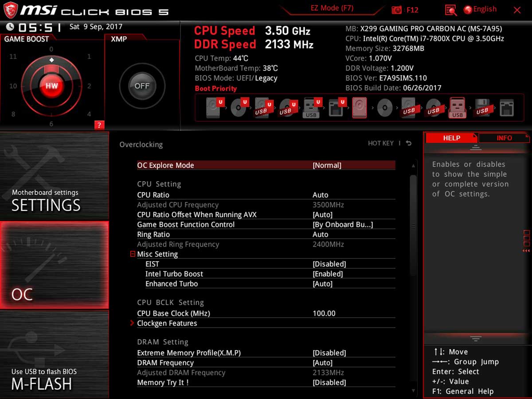
Task: Click the triple-arrow handle on the right edge
Action: point(526,251)
